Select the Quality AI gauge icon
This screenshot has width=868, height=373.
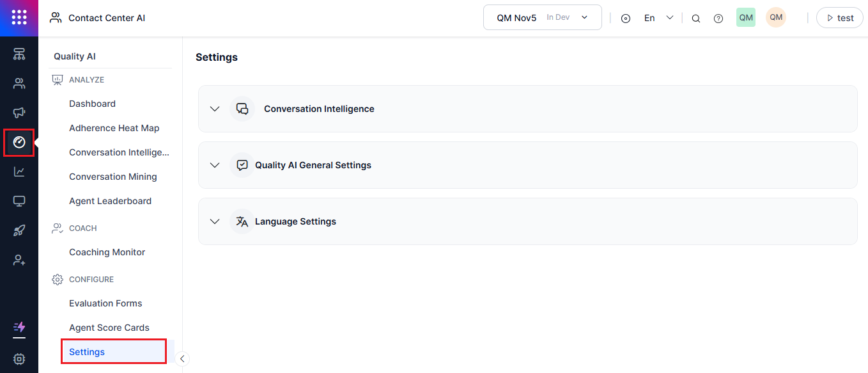19,142
